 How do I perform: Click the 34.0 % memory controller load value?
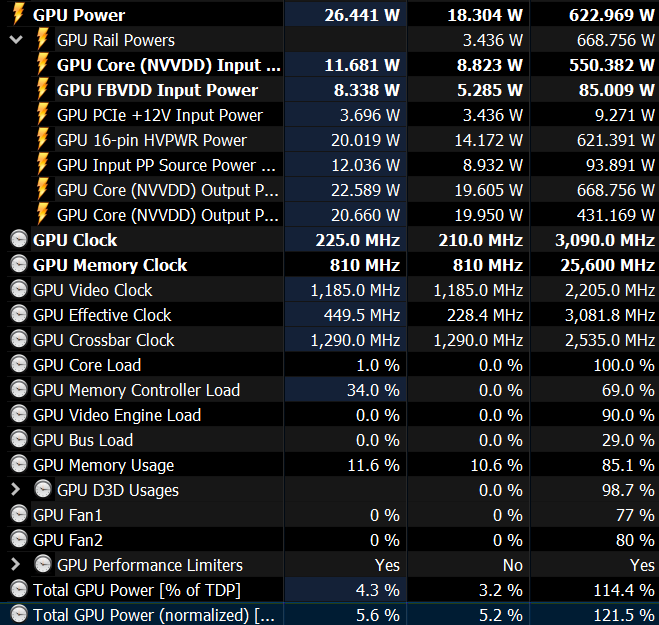(x=373, y=390)
